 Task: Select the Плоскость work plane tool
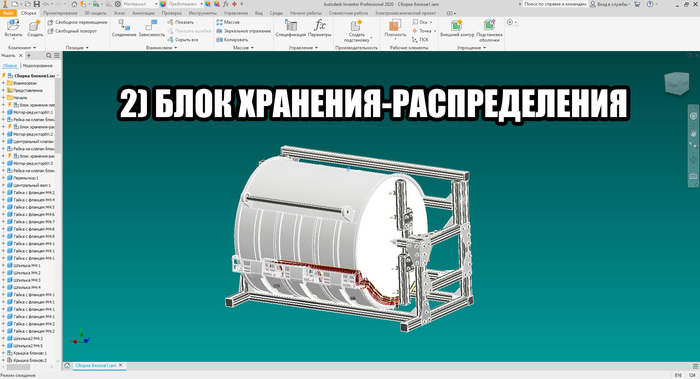(395, 28)
